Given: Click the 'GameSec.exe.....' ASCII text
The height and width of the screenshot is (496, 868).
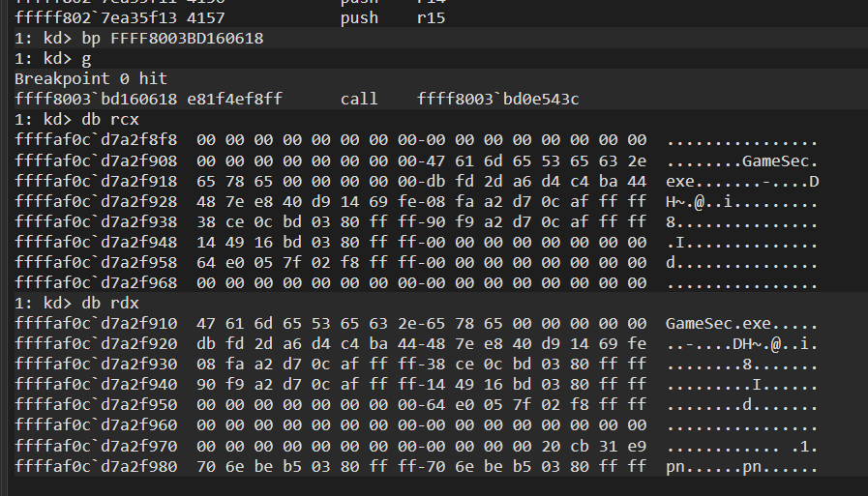Looking at the screenshot, I should coord(741,323).
